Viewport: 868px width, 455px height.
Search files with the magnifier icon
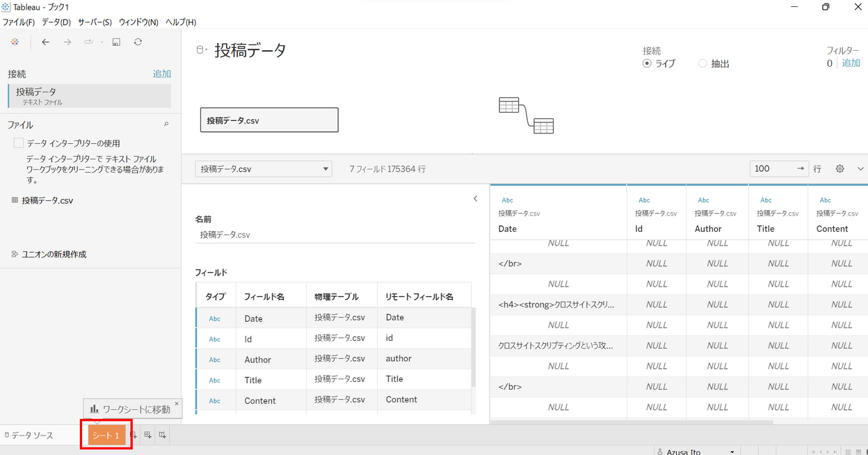coord(166,125)
